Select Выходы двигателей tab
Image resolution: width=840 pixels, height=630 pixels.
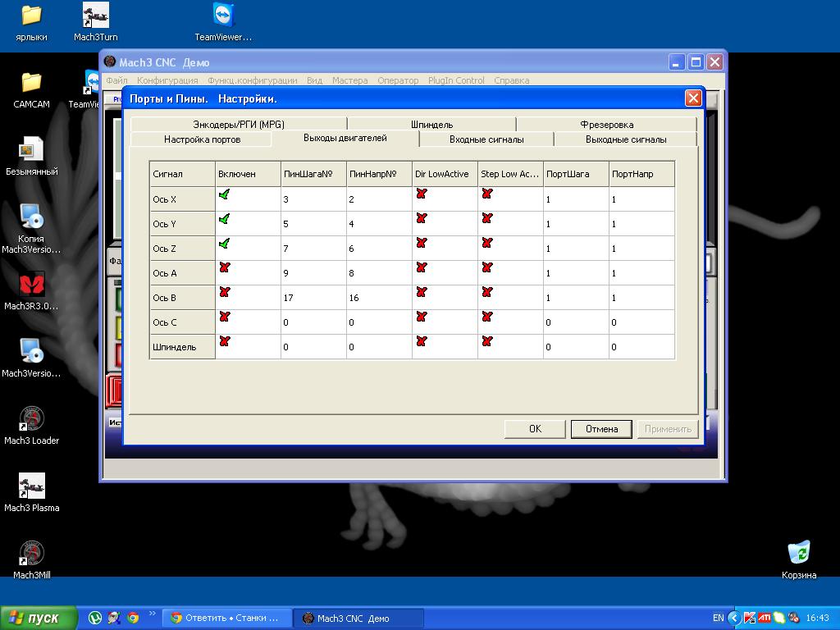tap(345, 138)
